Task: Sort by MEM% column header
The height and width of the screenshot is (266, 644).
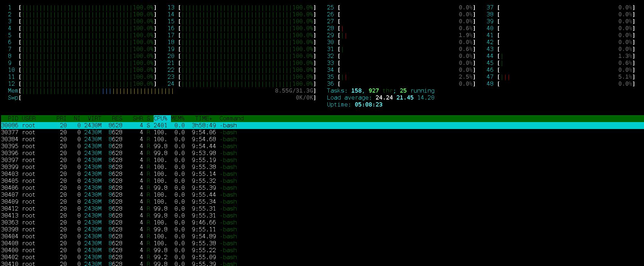Action: coord(178,118)
